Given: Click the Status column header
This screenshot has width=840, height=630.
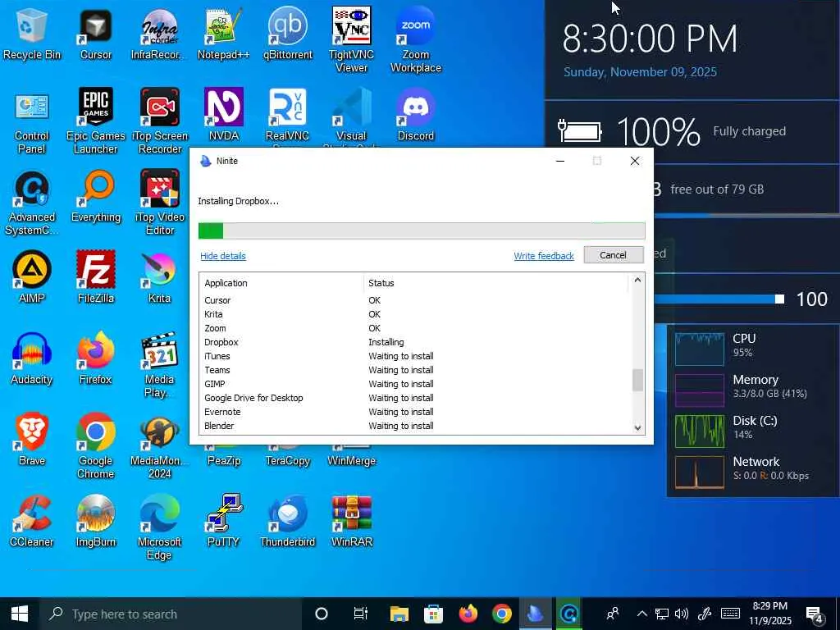Looking at the screenshot, I should tap(495, 283).
